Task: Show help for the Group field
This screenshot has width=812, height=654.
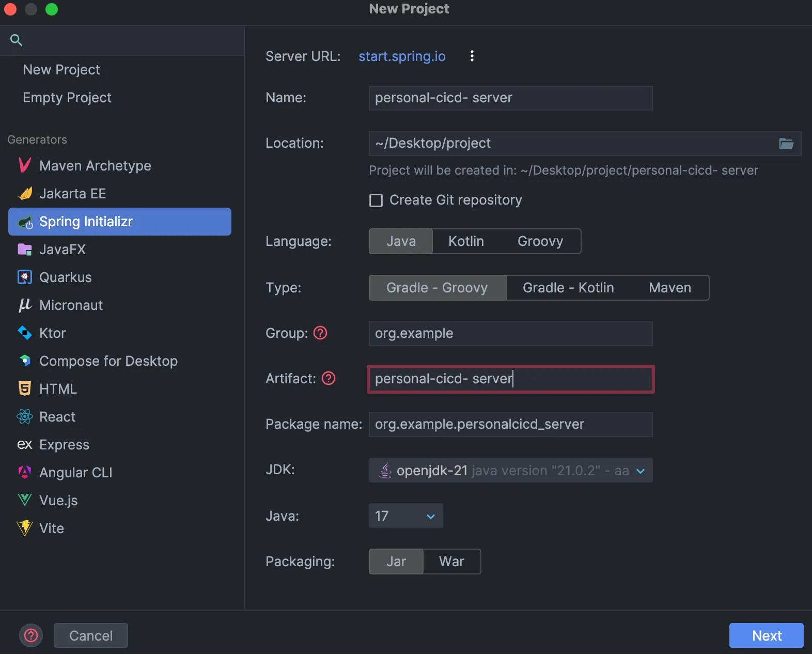Action: (320, 333)
